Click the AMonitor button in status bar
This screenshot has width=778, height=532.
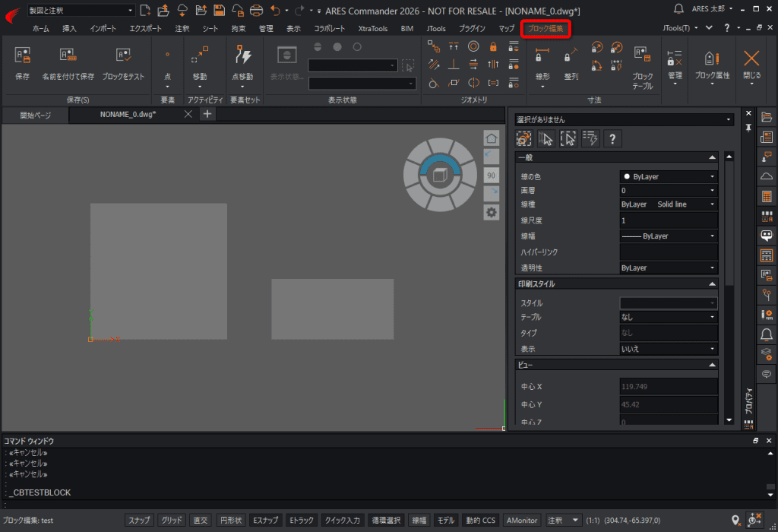[522, 521]
